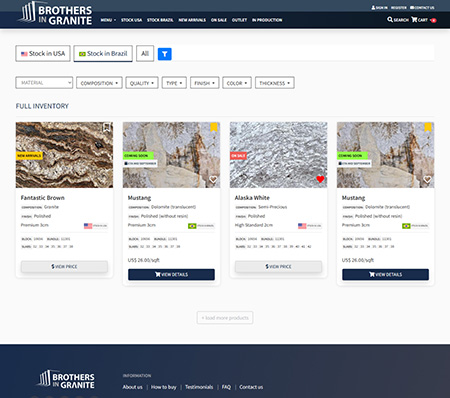Unfavorite Alaska White with red heart
This screenshot has height=398, width=450.
click(x=320, y=179)
